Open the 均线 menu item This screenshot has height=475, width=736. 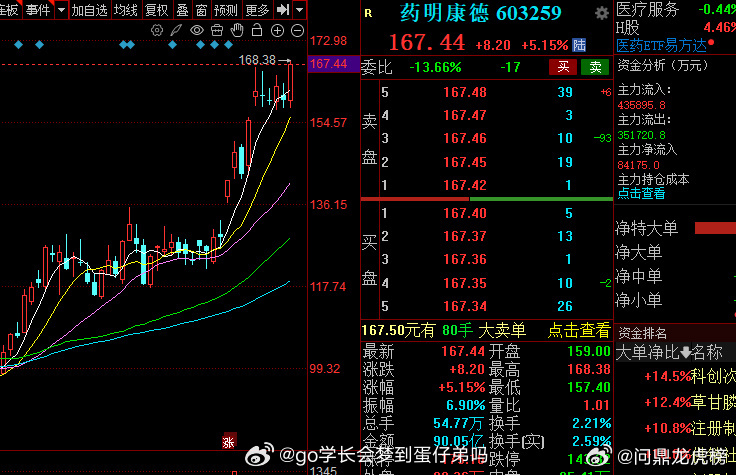125,9
